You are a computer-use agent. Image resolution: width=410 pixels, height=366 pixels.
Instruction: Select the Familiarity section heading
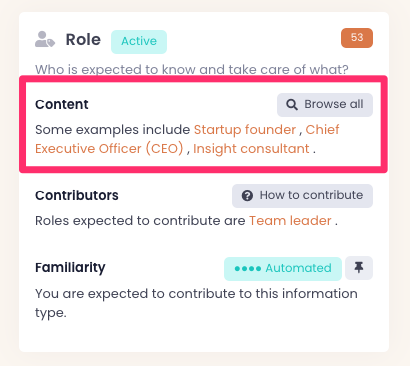click(x=70, y=268)
